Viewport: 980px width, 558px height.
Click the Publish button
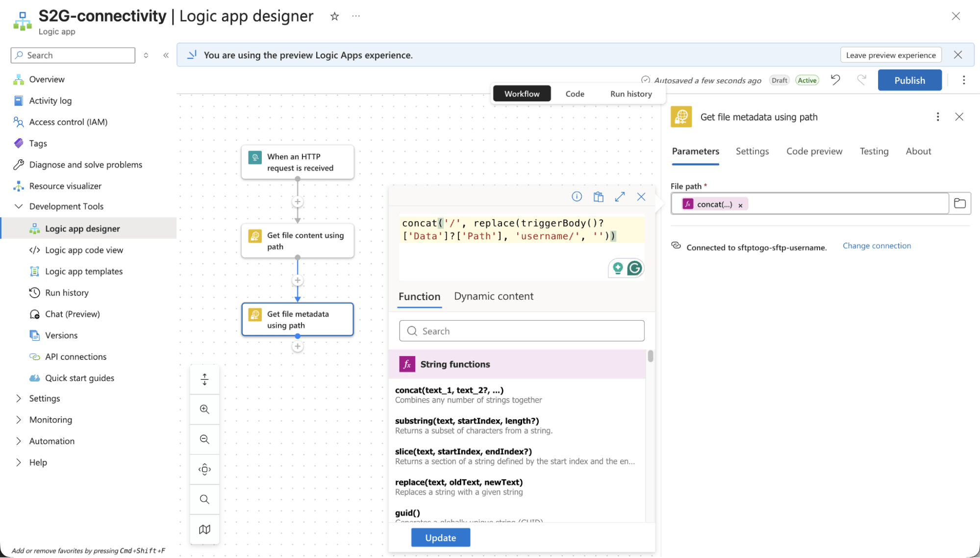909,80
